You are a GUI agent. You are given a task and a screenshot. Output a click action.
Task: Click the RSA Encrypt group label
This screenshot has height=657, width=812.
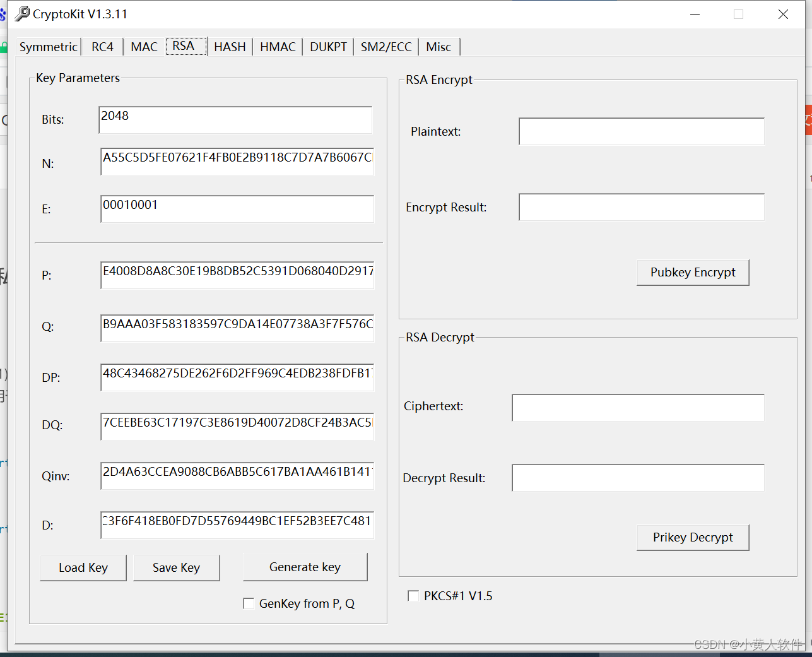(x=439, y=80)
